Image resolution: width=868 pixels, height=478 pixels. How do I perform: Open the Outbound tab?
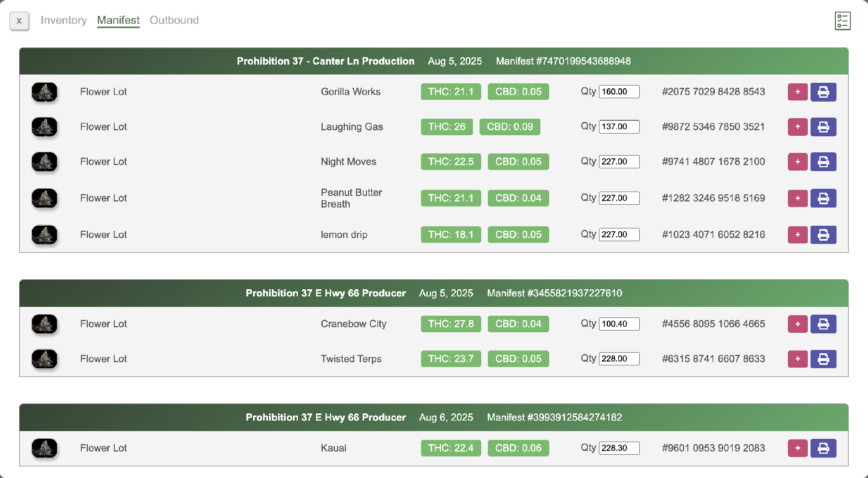pyautogui.click(x=174, y=20)
